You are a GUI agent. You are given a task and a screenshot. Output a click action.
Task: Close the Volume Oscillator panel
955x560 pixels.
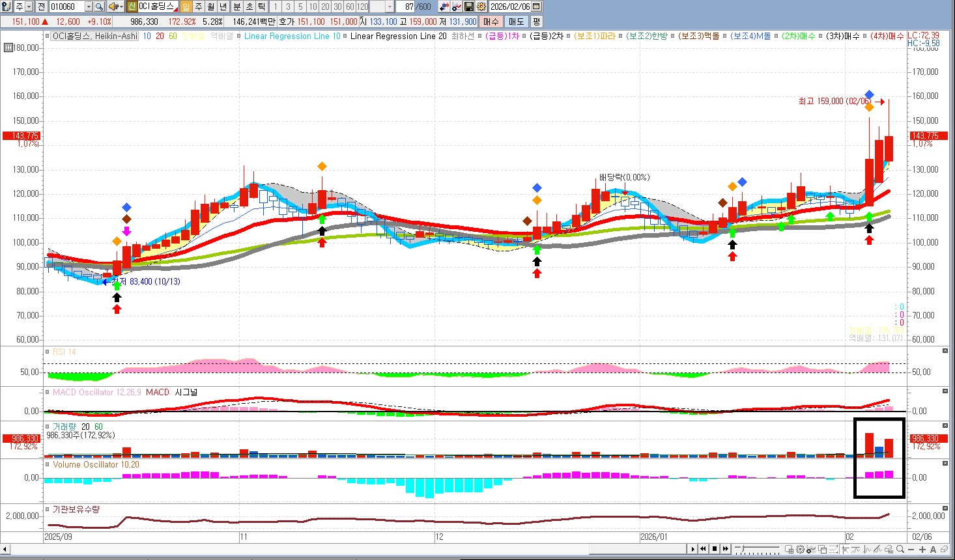[945, 464]
